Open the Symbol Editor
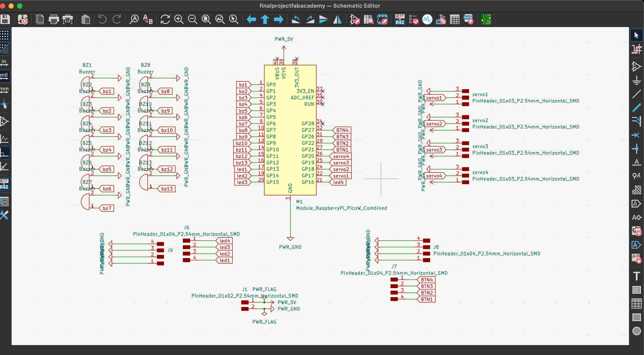This screenshot has height=355, width=644. pos(355,19)
